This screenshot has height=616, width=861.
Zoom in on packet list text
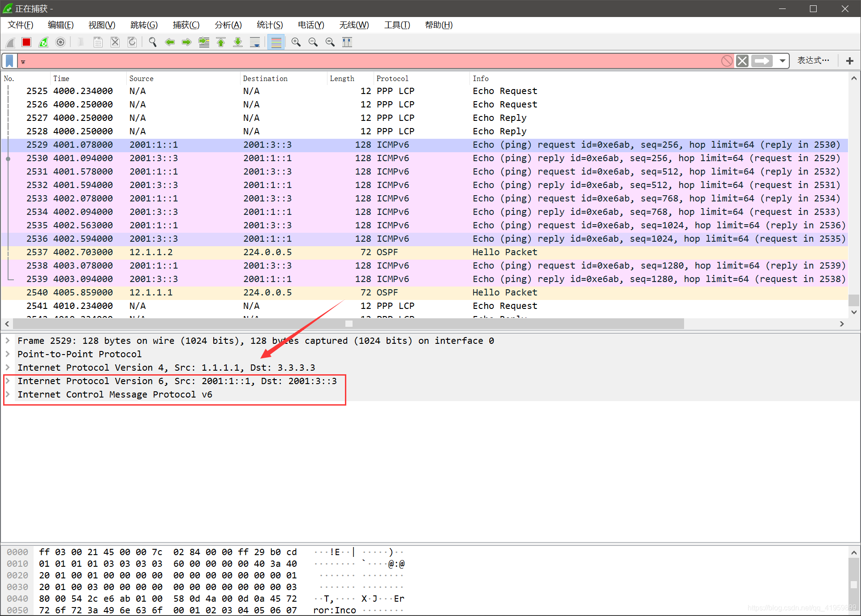pos(296,42)
